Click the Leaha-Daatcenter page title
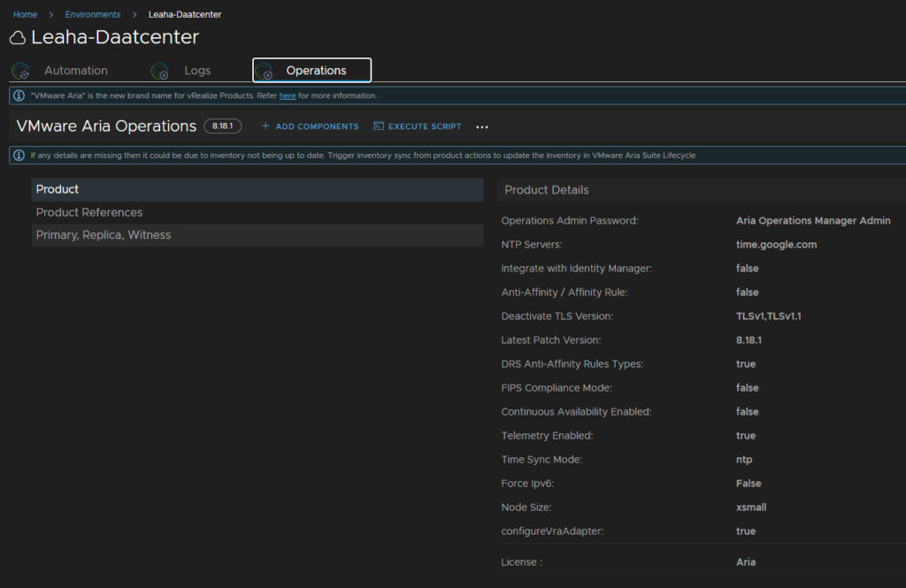The height and width of the screenshot is (588, 906). pos(115,37)
